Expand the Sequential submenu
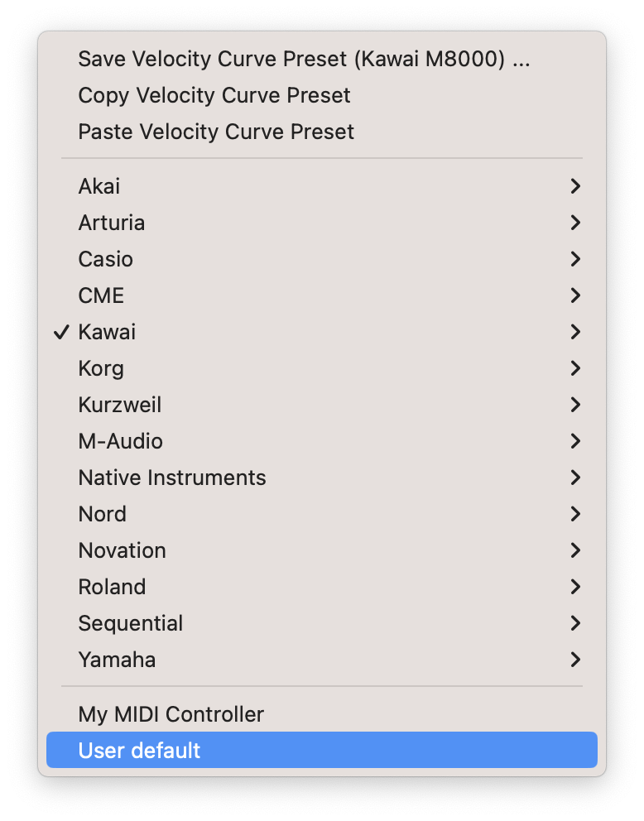The height and width of the screenshot is (821, 644). click(x=575, y=622)
